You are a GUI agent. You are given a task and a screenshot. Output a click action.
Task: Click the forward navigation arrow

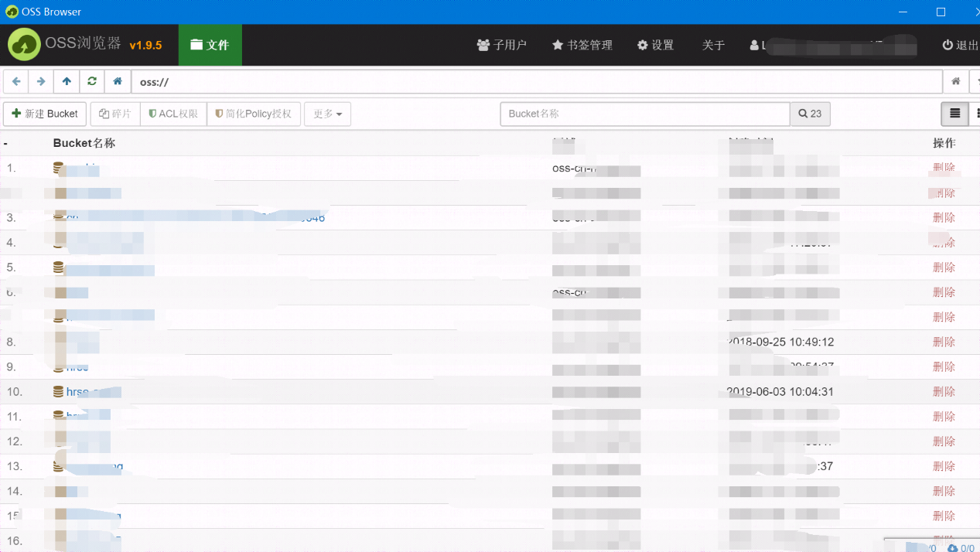click(40, 81)
